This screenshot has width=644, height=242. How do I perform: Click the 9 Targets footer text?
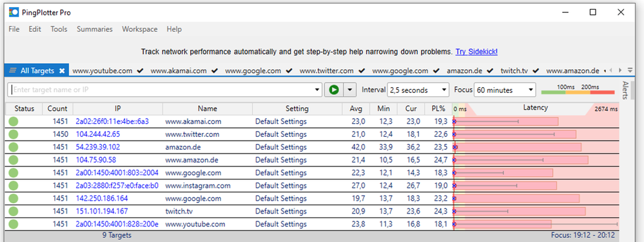117,236
